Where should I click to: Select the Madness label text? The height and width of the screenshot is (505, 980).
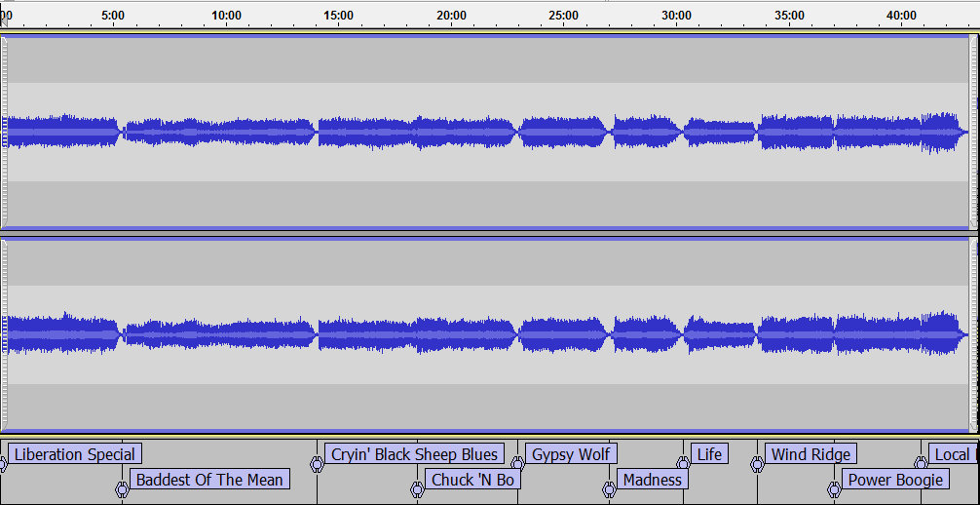[653, 480]
